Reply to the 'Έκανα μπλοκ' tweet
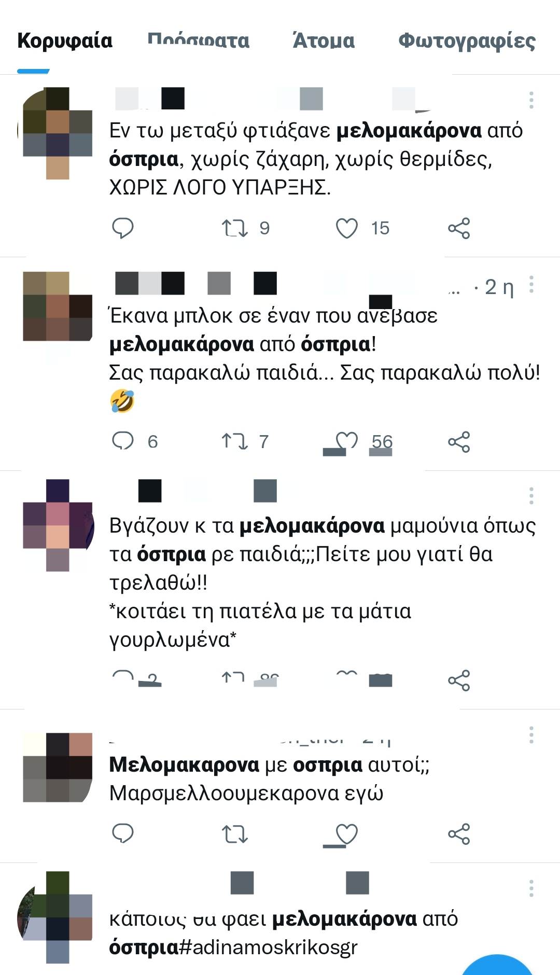 coord(123,441)
